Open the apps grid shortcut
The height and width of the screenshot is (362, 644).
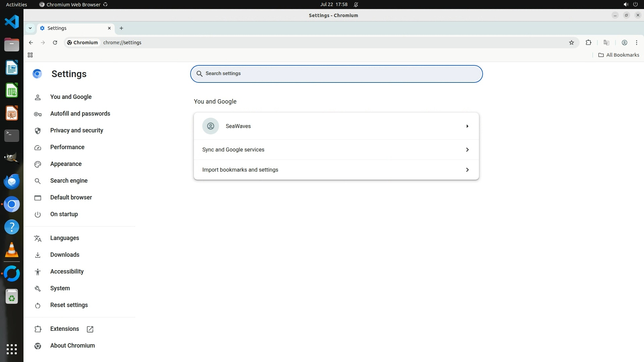coord(30,55)
